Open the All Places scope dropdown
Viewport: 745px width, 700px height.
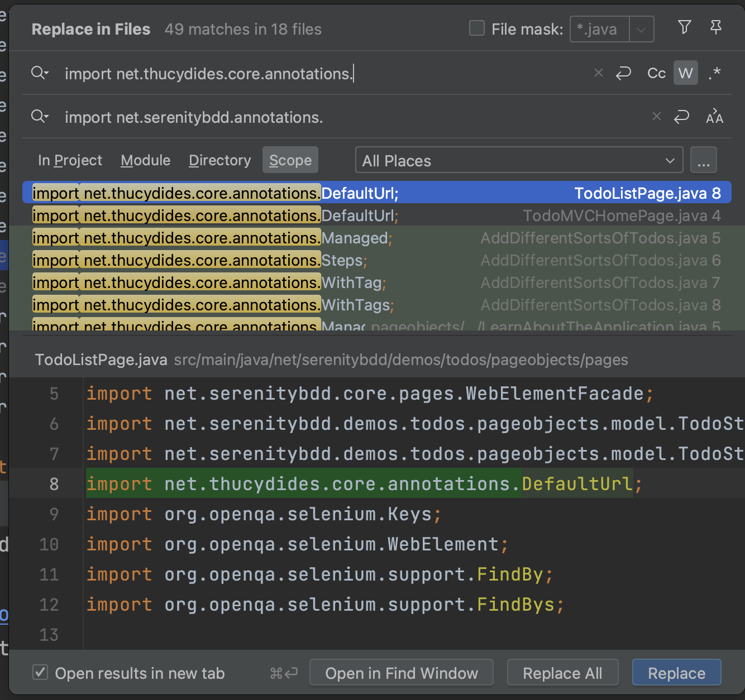tap(519, 161)
